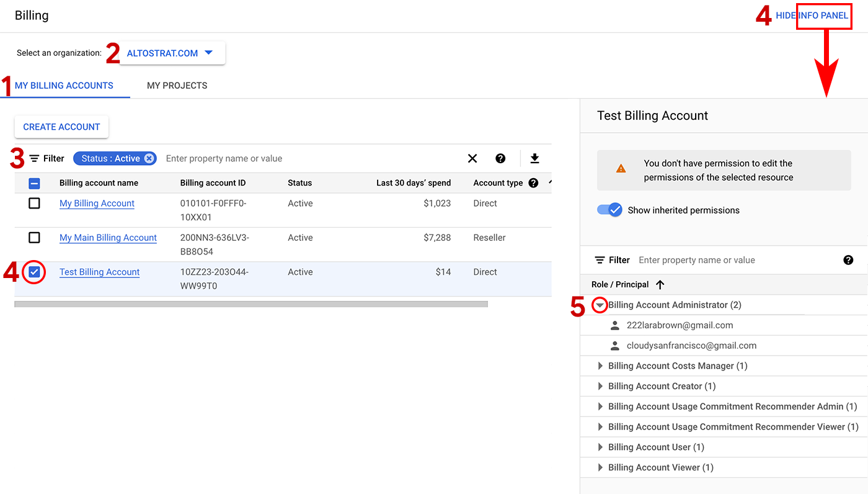The height and width of the screenshot is (494, 868).
Task: Select the My Billing Account checkbox
Action: 34,203
